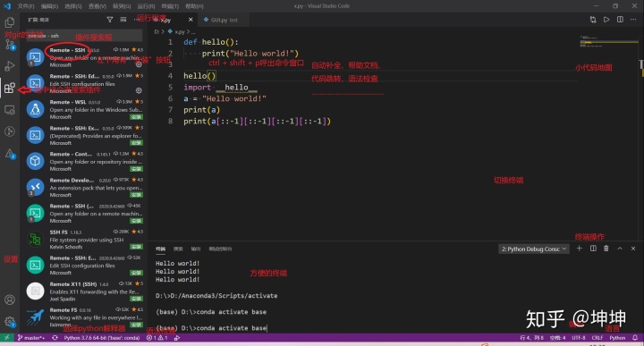Run the Python file with the play icon
The height and width of the screenshot is (346, 644).
click(606, 20)
